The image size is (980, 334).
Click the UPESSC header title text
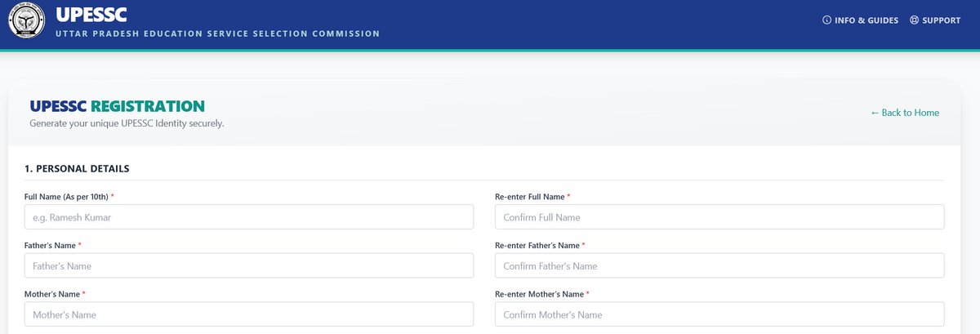click(x=91, y=14)
